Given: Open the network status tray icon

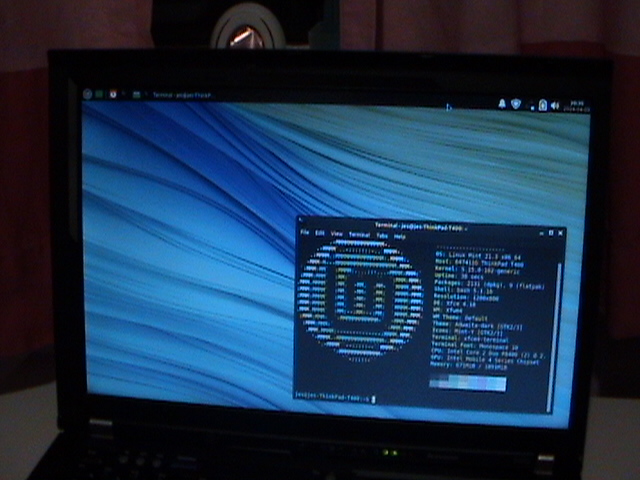Looking at the screenshot, I should tap(532, 107).
